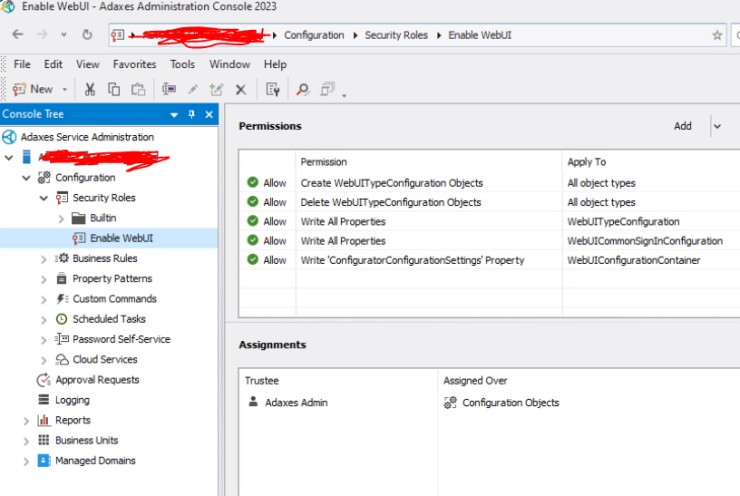Expand the Property Patterns node
Image resolution: width=740 pixels, height=496 pixels.
[43, 279]
